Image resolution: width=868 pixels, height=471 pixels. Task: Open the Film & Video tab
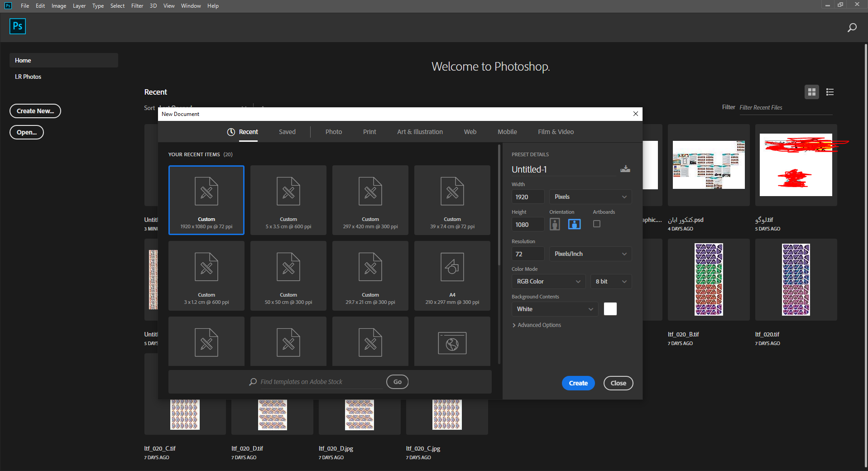click(x=556, y=132)
